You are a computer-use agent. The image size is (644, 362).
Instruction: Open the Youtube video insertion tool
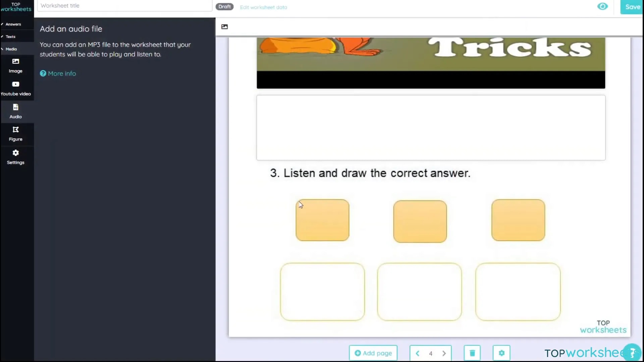[x=15, y=88]
